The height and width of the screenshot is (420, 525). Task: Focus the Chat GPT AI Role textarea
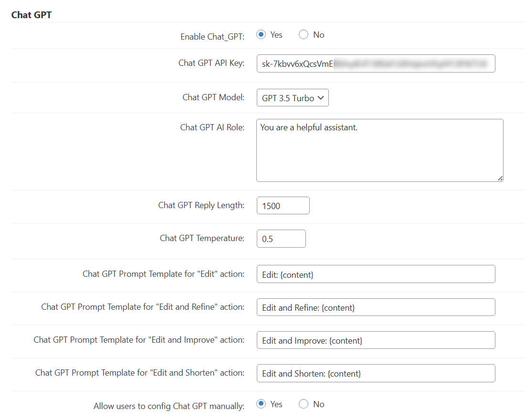coord(379,150)
